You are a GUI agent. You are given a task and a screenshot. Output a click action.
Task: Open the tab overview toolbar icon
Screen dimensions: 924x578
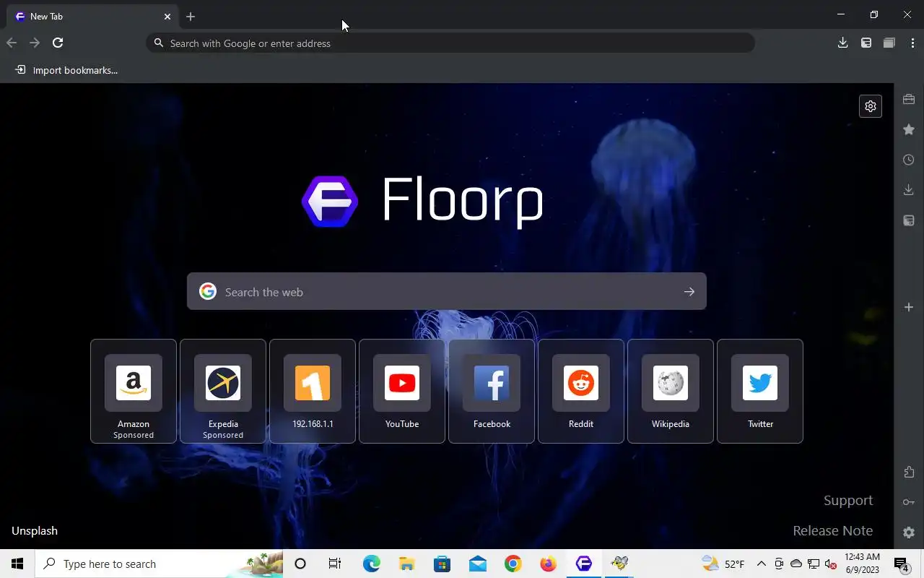tap(889, 43)
